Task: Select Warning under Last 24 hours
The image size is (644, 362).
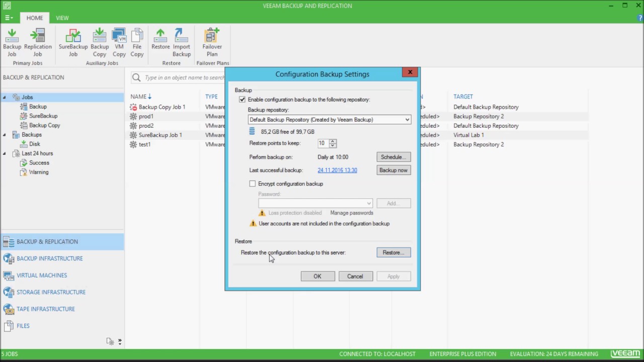Action: click(39, 172)
